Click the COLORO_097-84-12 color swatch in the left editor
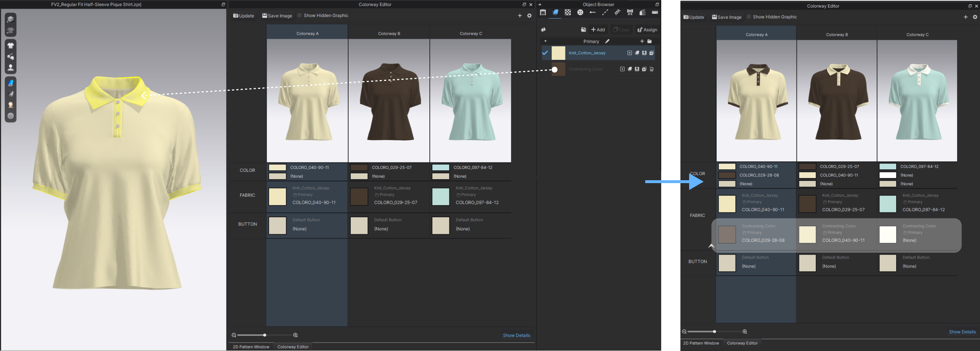The image size is (980, 351). pos(441,167)
